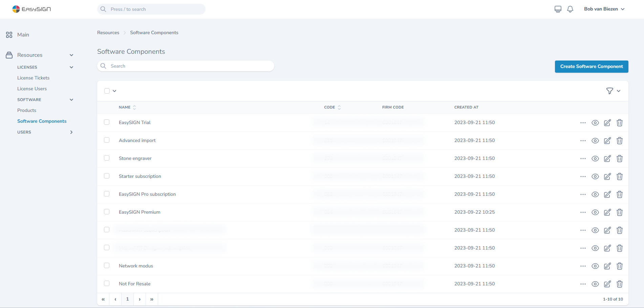
Task: View the Network modus component
Action: click(x=595, y=266)
